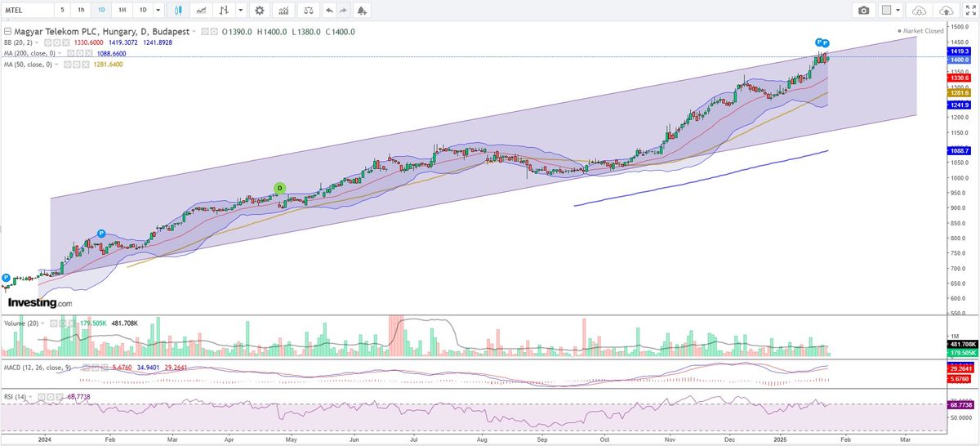The image size is (980, 446).
Task: Open Magyar Telekom symbol settings icon
Action: [x=214, y=32]
